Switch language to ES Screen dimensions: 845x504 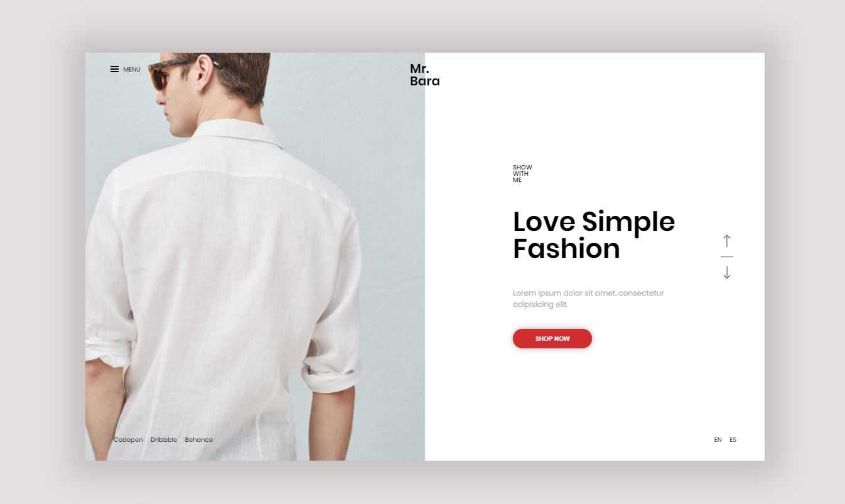[x=733, y=440]
